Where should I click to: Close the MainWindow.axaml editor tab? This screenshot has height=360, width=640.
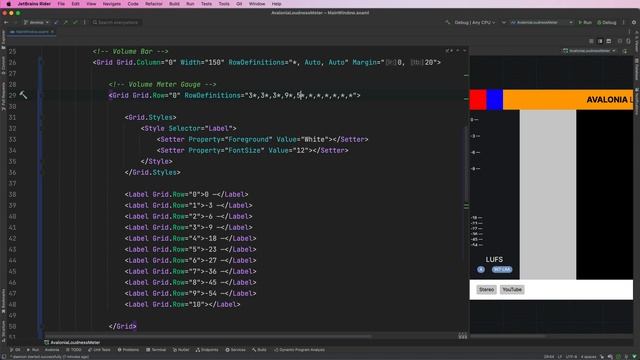click(x=52, y=31)
